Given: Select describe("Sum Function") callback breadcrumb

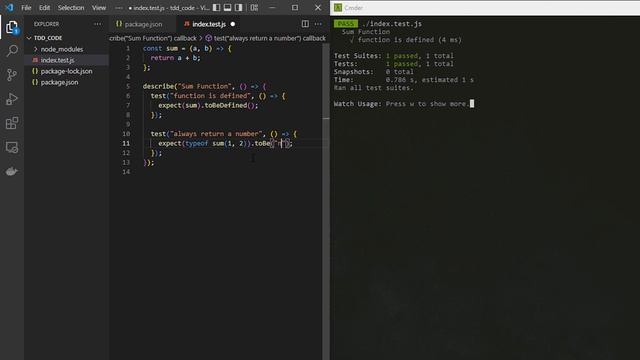Looking at the screenshot, I should (153, 38).
